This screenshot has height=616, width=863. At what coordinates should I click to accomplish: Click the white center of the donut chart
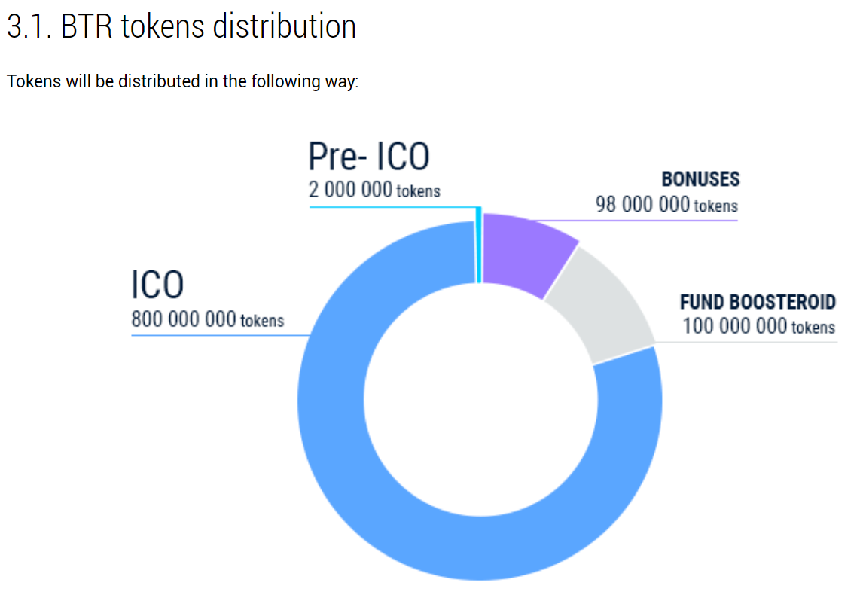tap(480, 400)
